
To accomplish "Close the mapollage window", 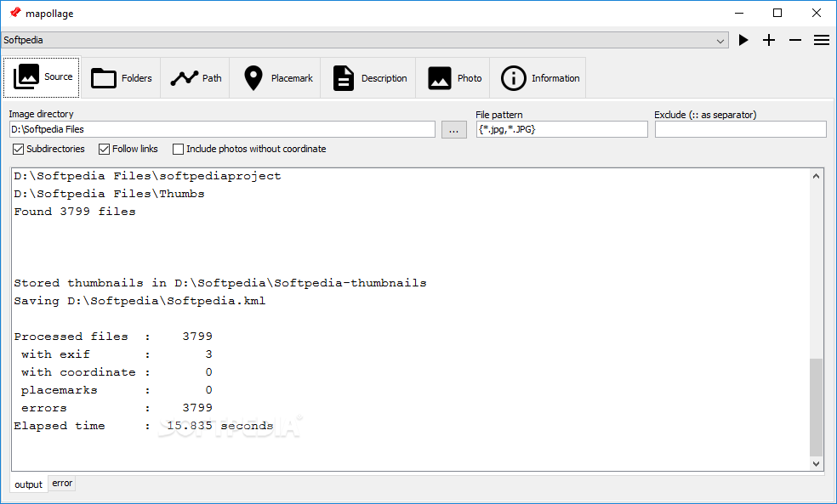I will [817, 14].
